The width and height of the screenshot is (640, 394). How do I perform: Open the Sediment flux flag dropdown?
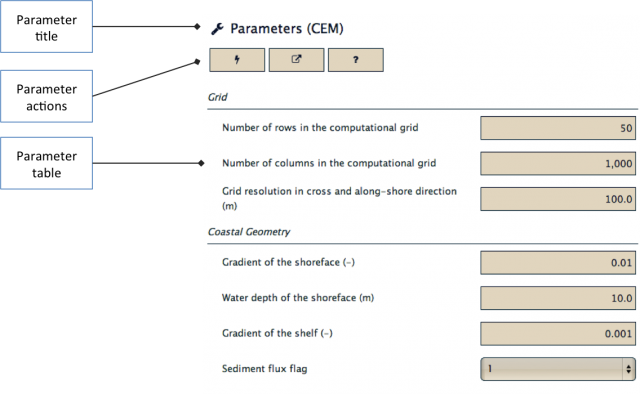click(x=558, y=369)
